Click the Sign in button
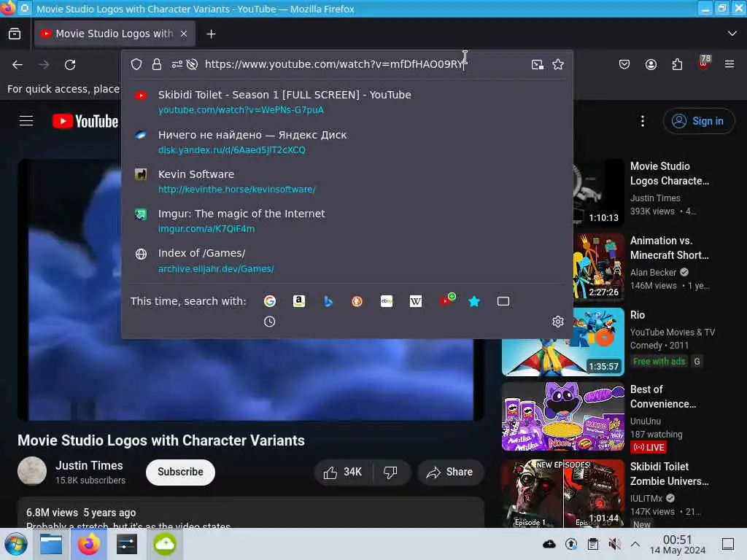This screenshot has width=747, height=560. click(698, 121)
